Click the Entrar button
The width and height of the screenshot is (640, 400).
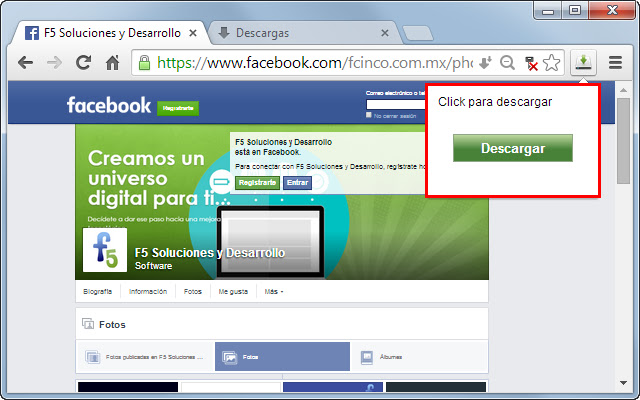297,182
